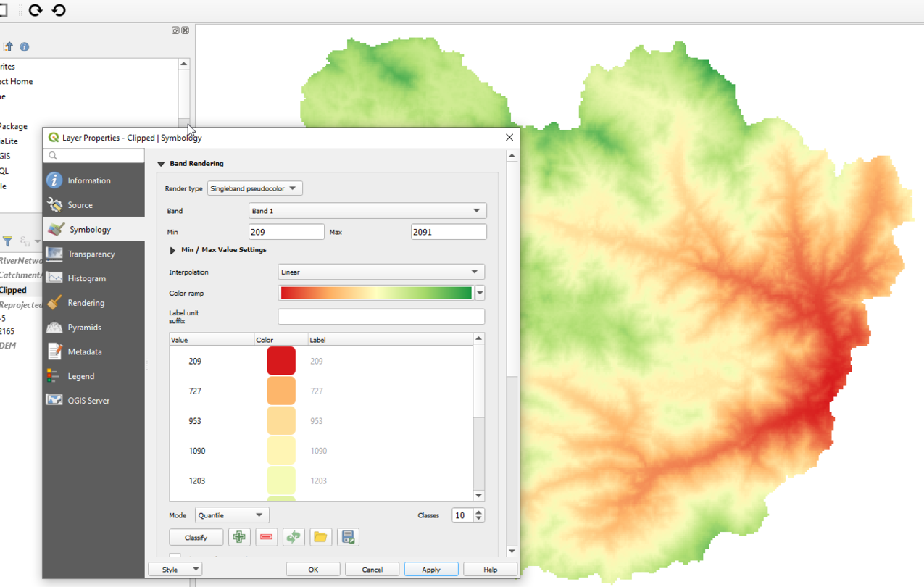
Task: Click the Min value input field
Action: (x=286, y=232)
